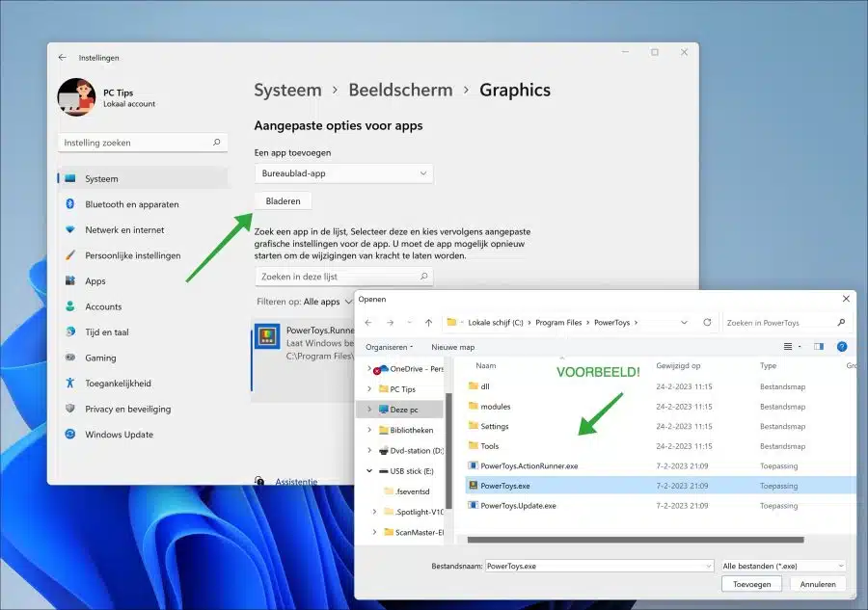Screen dimensions: 868x610
Task: Go up one folder level in Openen dialog
Action: (428, 323)
